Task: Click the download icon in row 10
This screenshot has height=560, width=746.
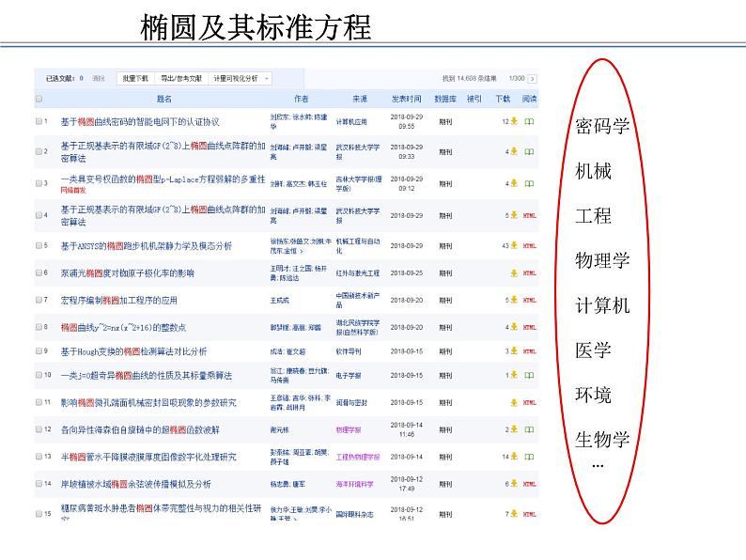Action: click(x=514, y=375)
